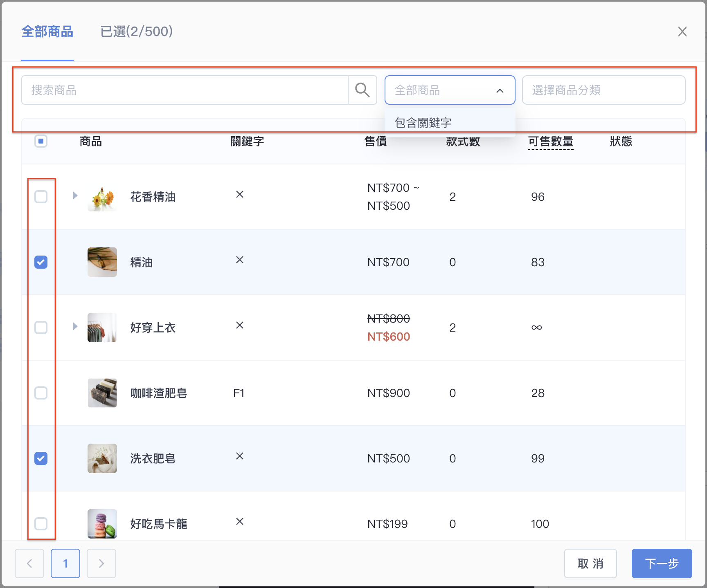Go to next page arrow
The image size is (707, 588).
(x=101, y=563)
